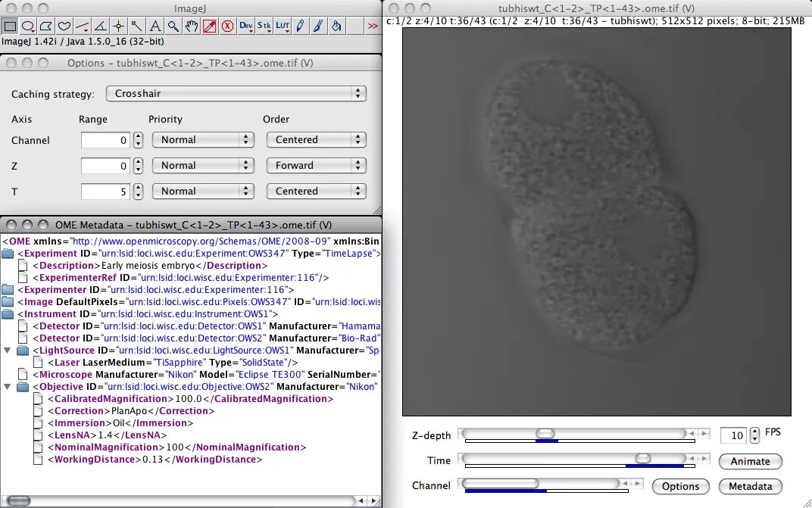Click the Time slider thumb
Viewport: 812px width, 508px height.
(x=642, y=458)
